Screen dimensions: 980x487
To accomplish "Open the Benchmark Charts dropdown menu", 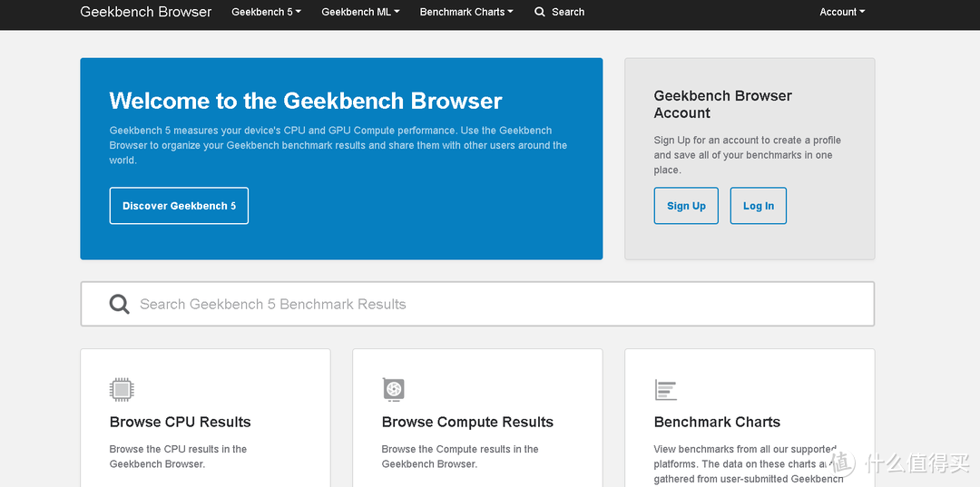I will click(466, 12).
